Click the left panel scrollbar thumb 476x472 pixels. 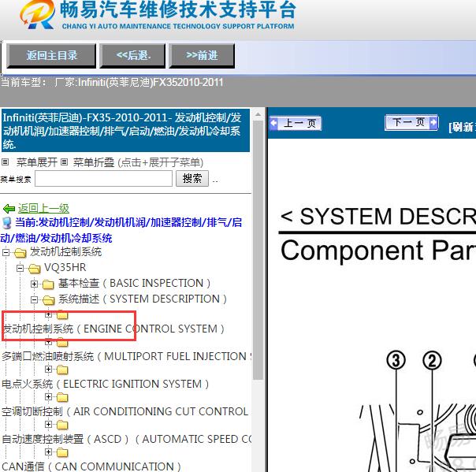tap(258, 251)
